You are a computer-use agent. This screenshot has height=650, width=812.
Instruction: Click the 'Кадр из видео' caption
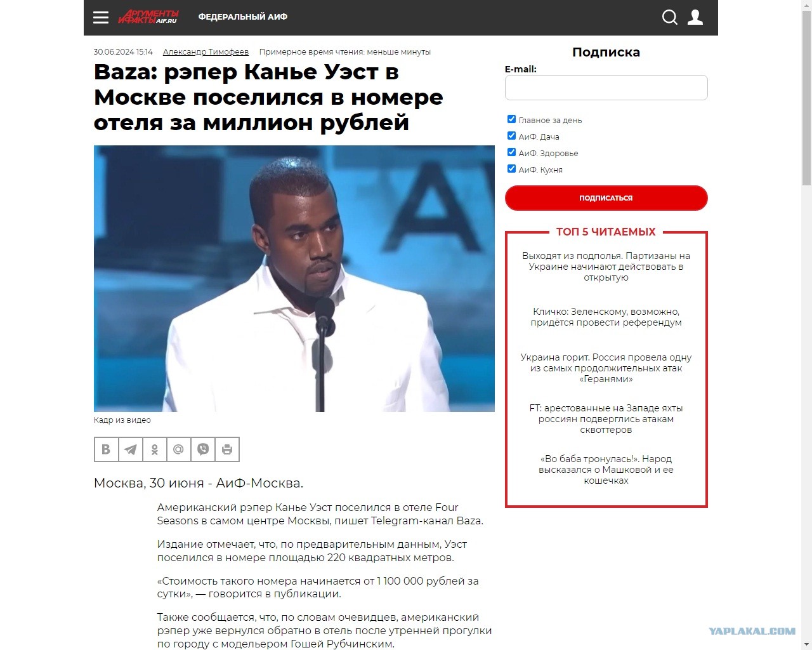[x=122, y=420]
